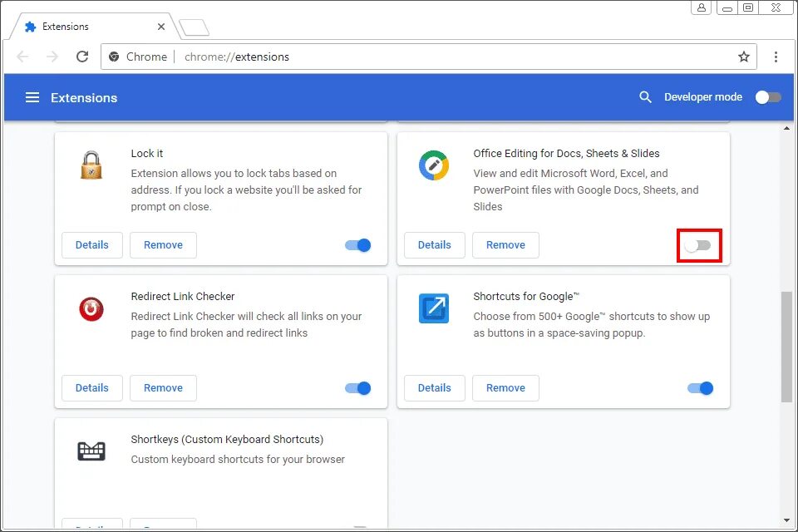Click the Shortcuts for Google icon
Image resolution: width=798 pixels, height=532 pixels.
click(434, 308)
